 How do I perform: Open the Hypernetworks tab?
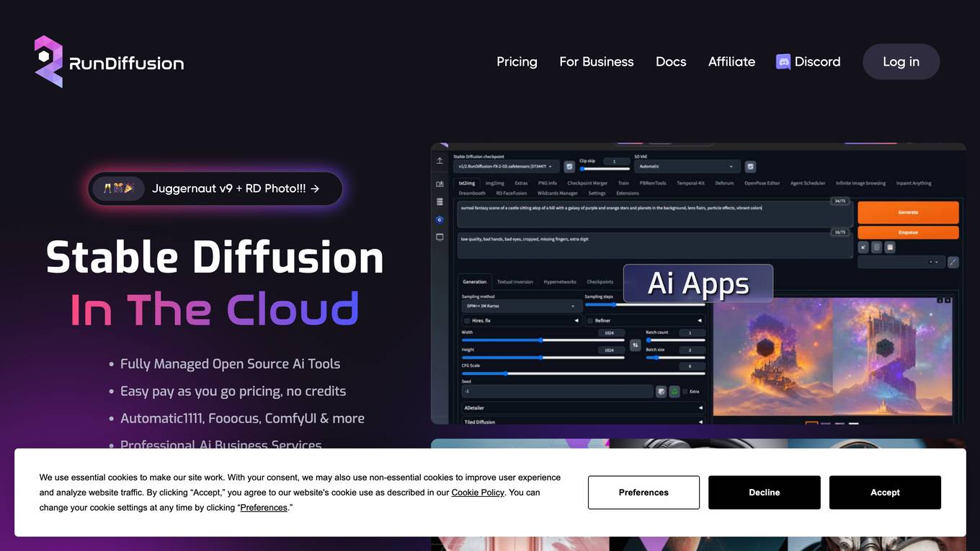pyautogui.click(x=560, y=282)
